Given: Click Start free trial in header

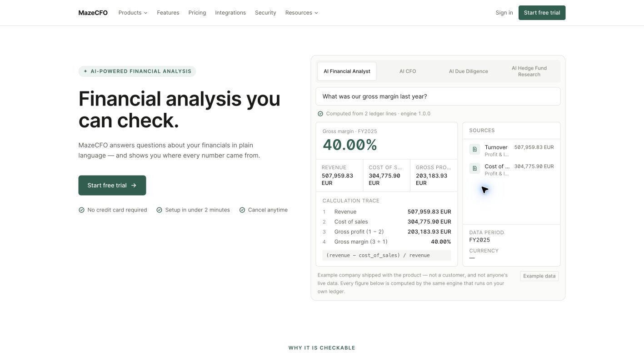Looking at the screenshot, I should point(542,13).
